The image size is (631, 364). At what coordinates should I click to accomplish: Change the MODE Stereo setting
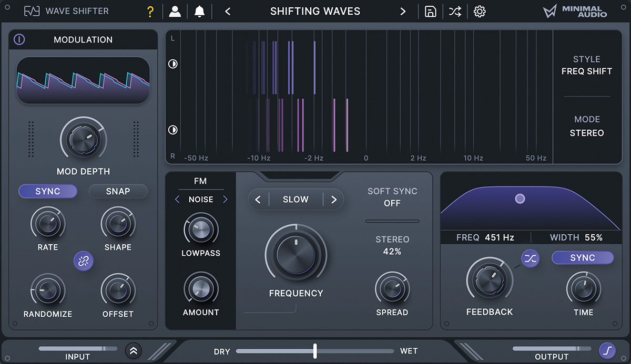click(x=587, y=126)
